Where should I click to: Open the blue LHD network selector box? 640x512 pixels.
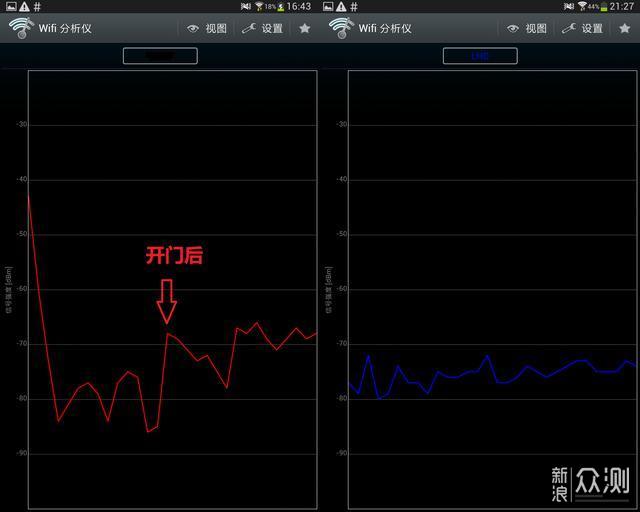click(480, 56)
